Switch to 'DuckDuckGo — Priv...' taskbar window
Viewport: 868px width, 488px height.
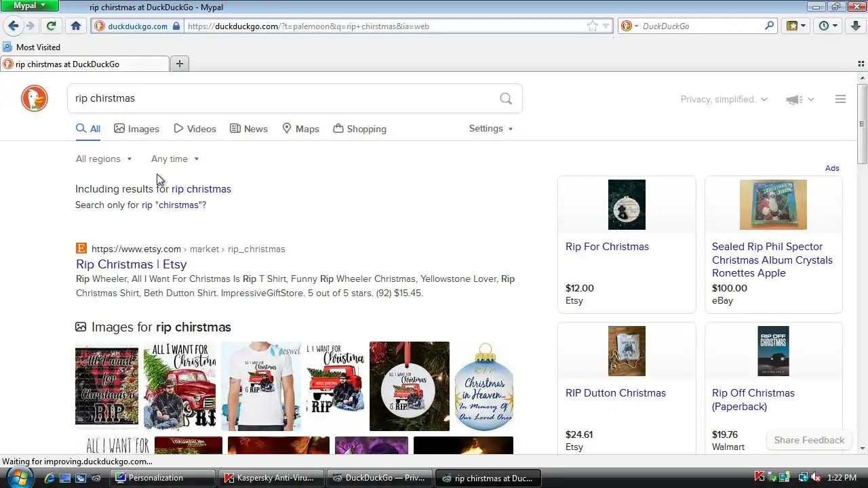(x=380, y=478)
